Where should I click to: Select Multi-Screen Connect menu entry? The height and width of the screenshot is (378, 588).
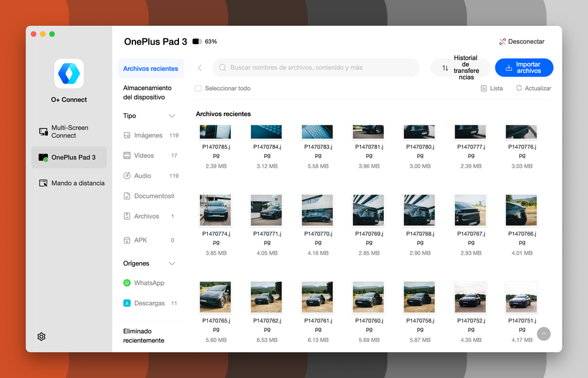[x=69, y=132]
